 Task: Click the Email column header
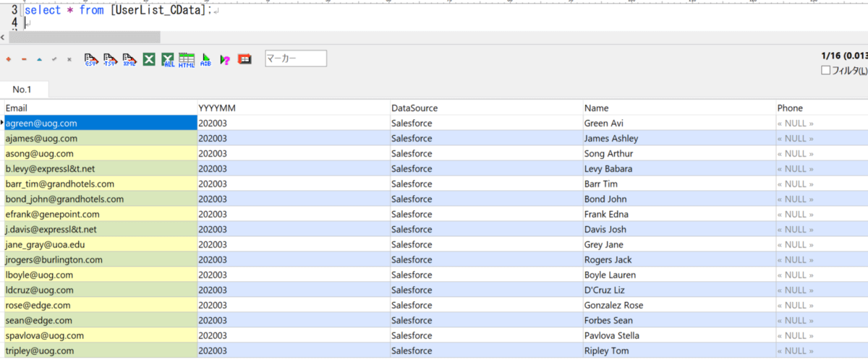[x=17, y=108]
